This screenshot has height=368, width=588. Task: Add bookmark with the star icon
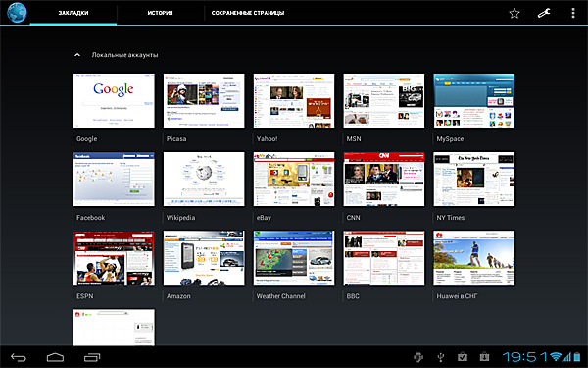[x=514, y=13]
